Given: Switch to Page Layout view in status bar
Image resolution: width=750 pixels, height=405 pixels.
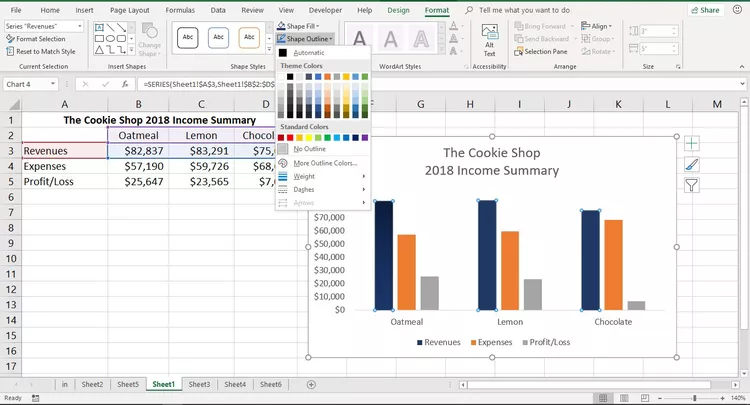Looking at the screenshot, I should (x=624, y=398).
